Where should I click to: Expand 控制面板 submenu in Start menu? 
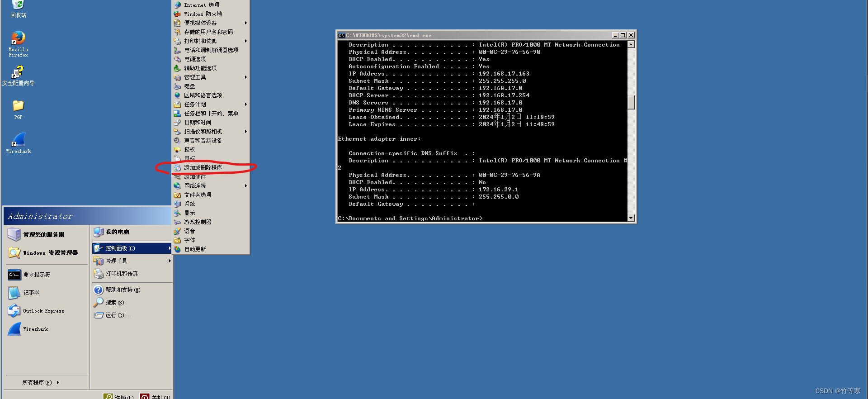(132, 248)
